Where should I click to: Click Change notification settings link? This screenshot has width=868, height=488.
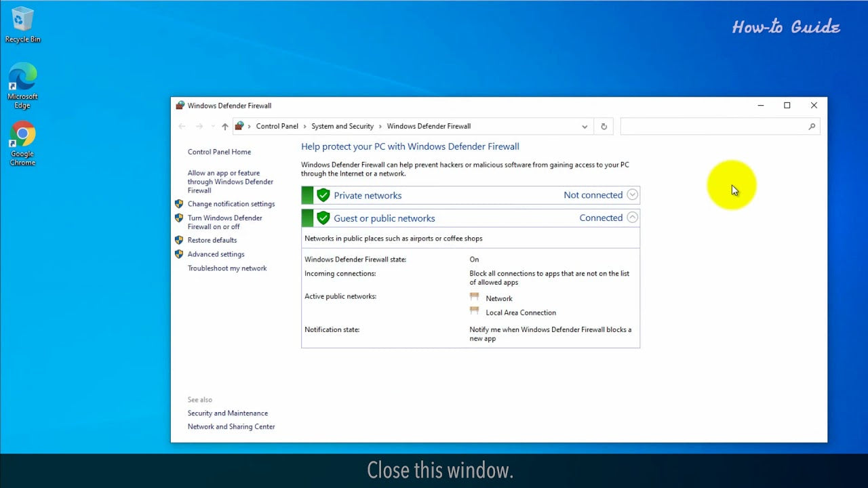click(x=231, y=204)
